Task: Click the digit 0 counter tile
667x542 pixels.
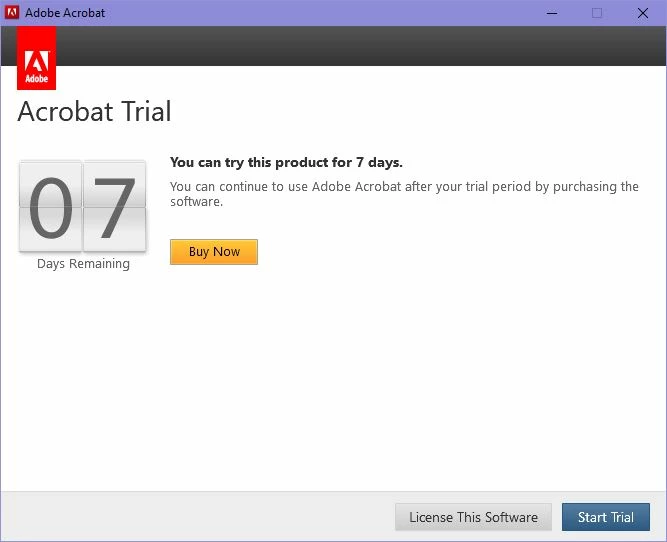Action: (51, 206)
